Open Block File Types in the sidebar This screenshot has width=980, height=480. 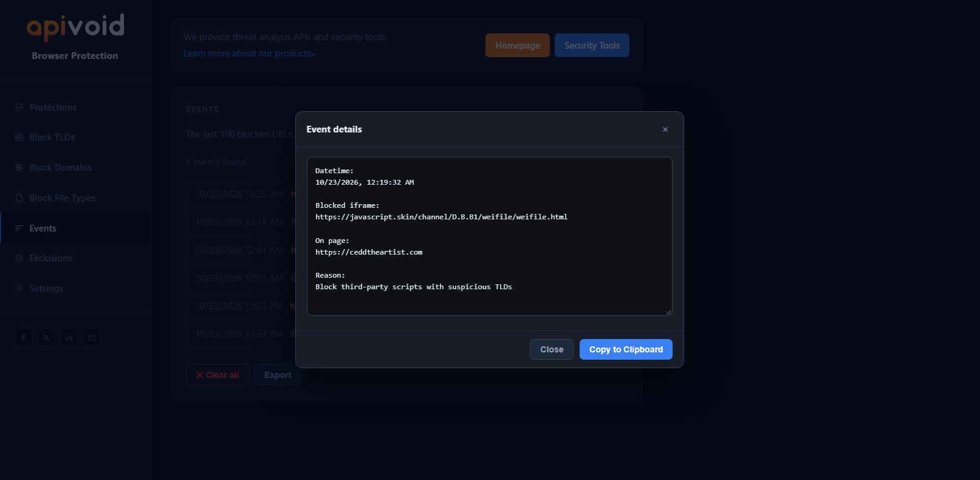(x=75, y=198)
